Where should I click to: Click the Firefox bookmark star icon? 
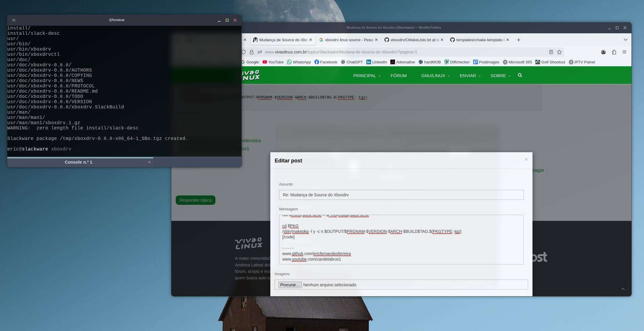559,52
